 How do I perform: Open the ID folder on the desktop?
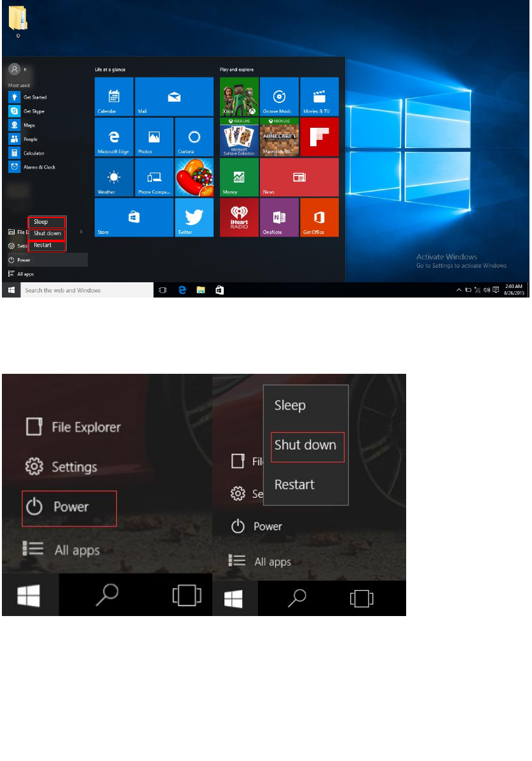[18, 22]
